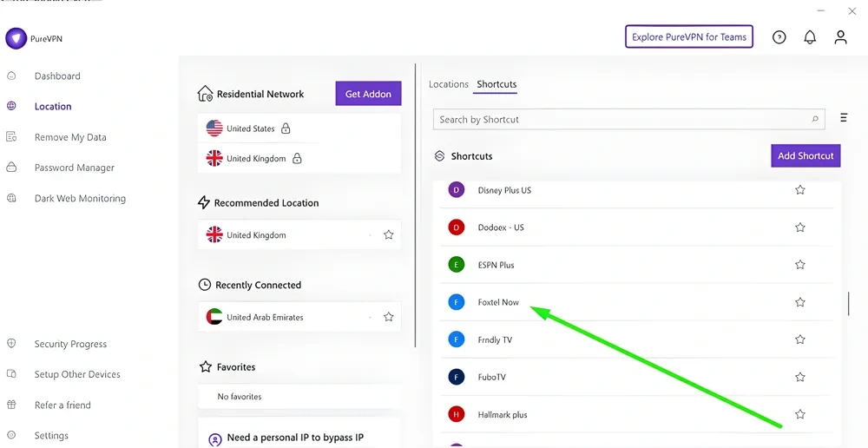Click the lock icon beside United Kingdom
Screen dimensions: 868x448
click(297, 158)
